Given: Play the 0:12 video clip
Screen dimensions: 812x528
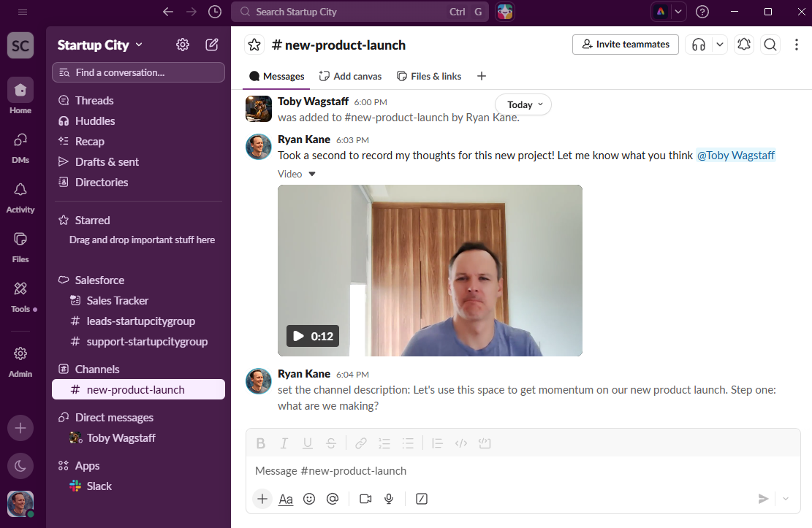Looking at the screenshot, I should click(x=313, y=337).
